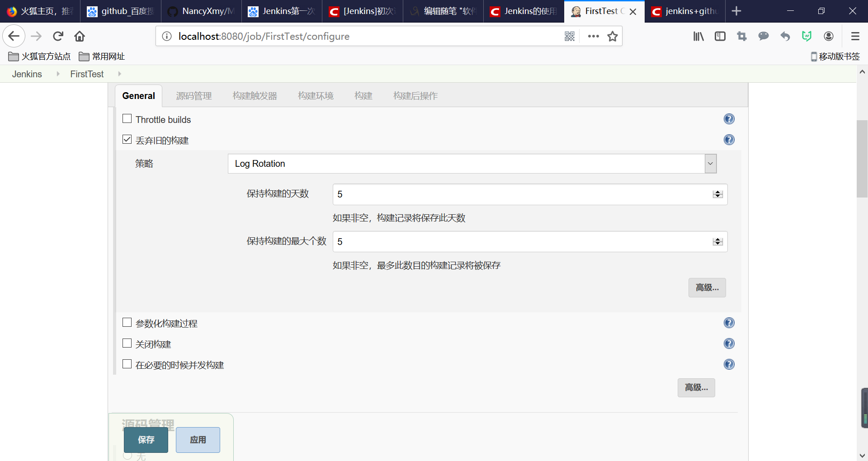This screenshot has height=461, width=868.
Task: Open the FirstTest breadcrumb link
Action: [87, 74]
